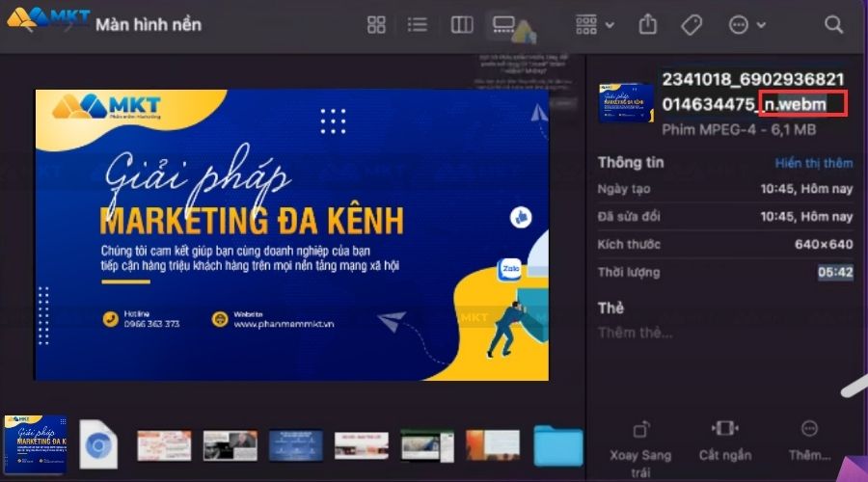The height and width of the screenshot is (482, 868).
Task: Click the Search magnifier icon
Action: 833,24
